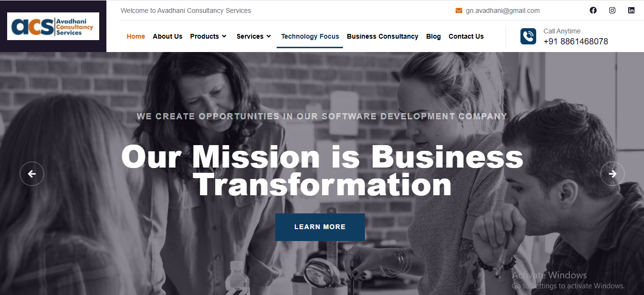
Task: Go to the About Us page
Action: pos(167,36)
